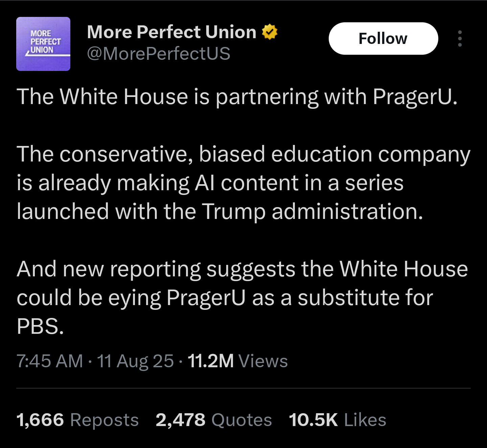
Task: Follow the More Perfect Union account
Action: click(383, 39)
